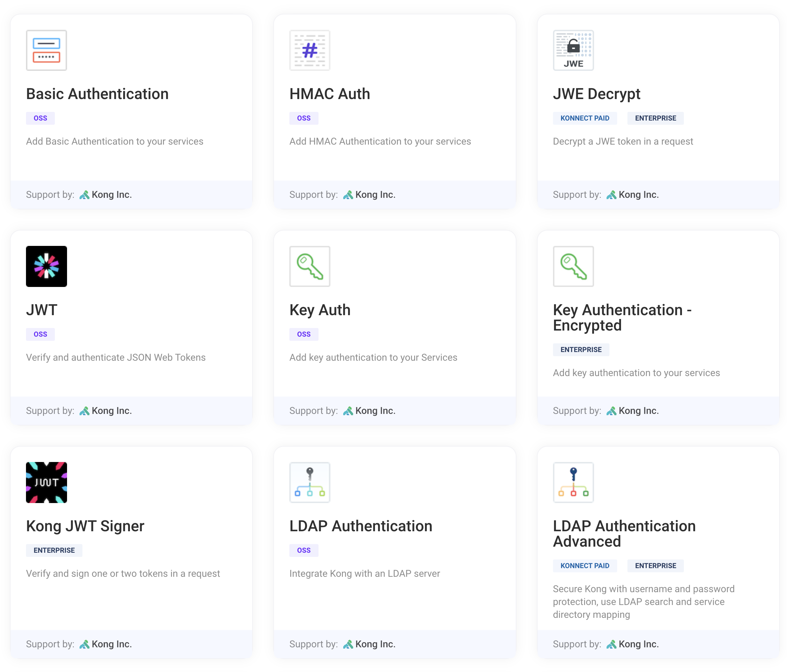This screenshot has width=791, height=672.
Task: Open the Basic Authentication plugin title
Action: (x=97, y=94)
